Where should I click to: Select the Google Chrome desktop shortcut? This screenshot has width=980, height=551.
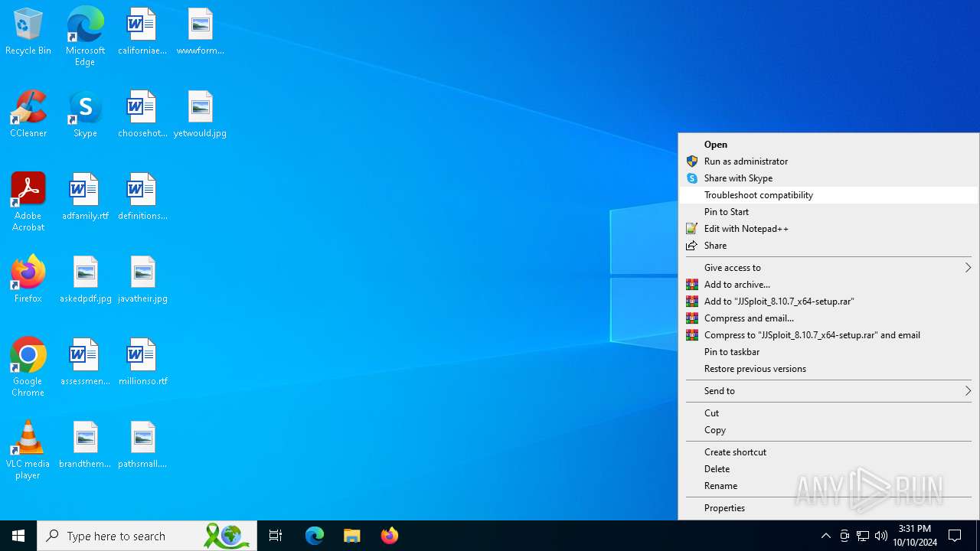(28, 367)
